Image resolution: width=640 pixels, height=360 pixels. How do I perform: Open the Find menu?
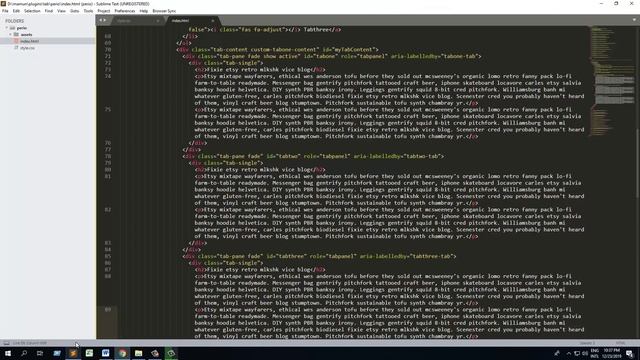pos(49,11)
